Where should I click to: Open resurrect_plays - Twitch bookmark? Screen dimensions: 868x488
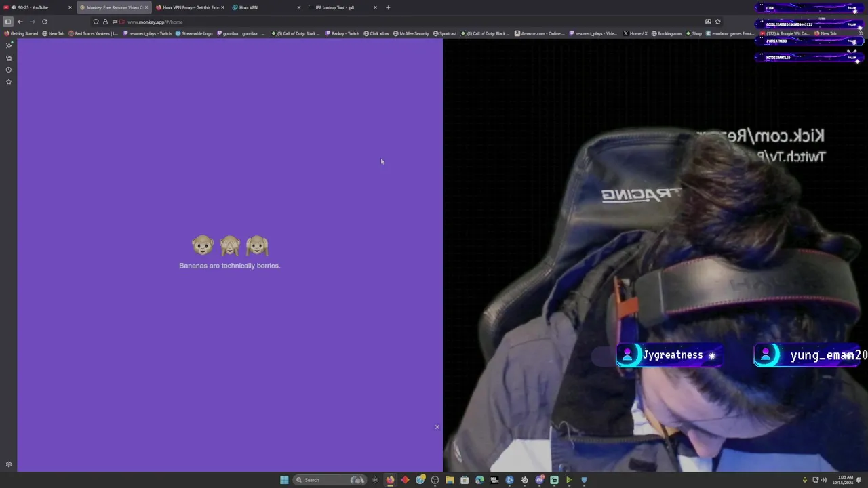point(147,33)
